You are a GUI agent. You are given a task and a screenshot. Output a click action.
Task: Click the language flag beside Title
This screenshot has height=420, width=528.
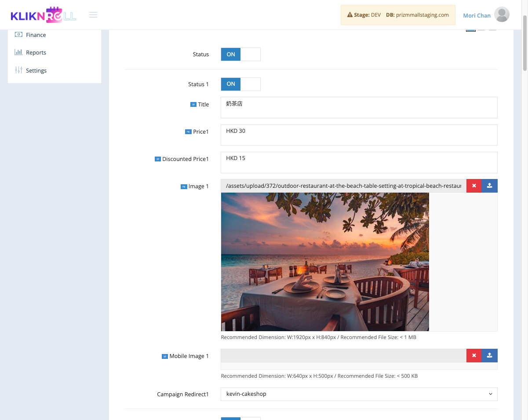(193, 105)
